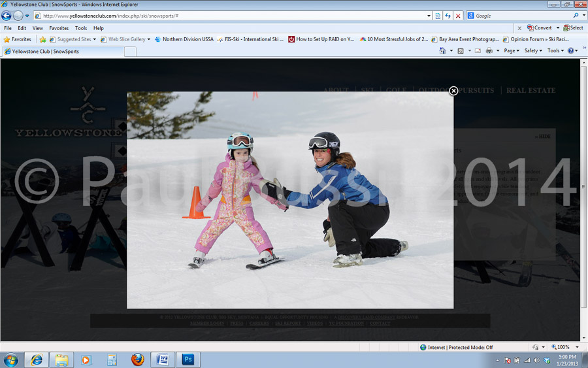588x368 pixels.
Task: Open 10 Most Stressful Jobs favorite
Action: 393,39
